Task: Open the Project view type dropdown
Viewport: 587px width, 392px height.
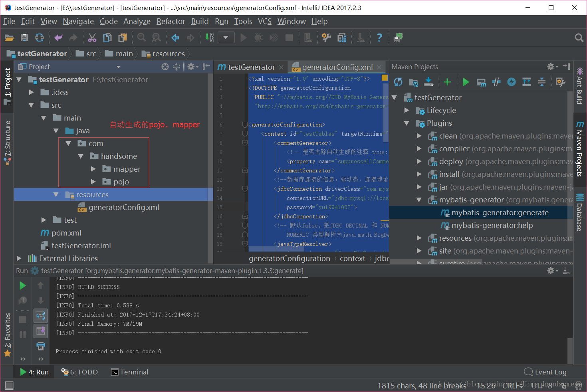Action: click(119, 67)
